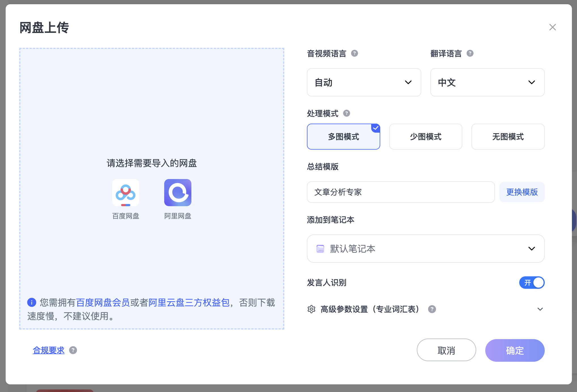
Task: Click the help icon next to 处理模式
Action: (347, 113)
